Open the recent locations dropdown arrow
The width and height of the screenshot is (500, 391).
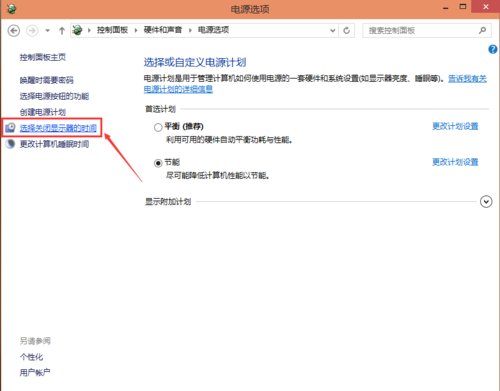48,31
